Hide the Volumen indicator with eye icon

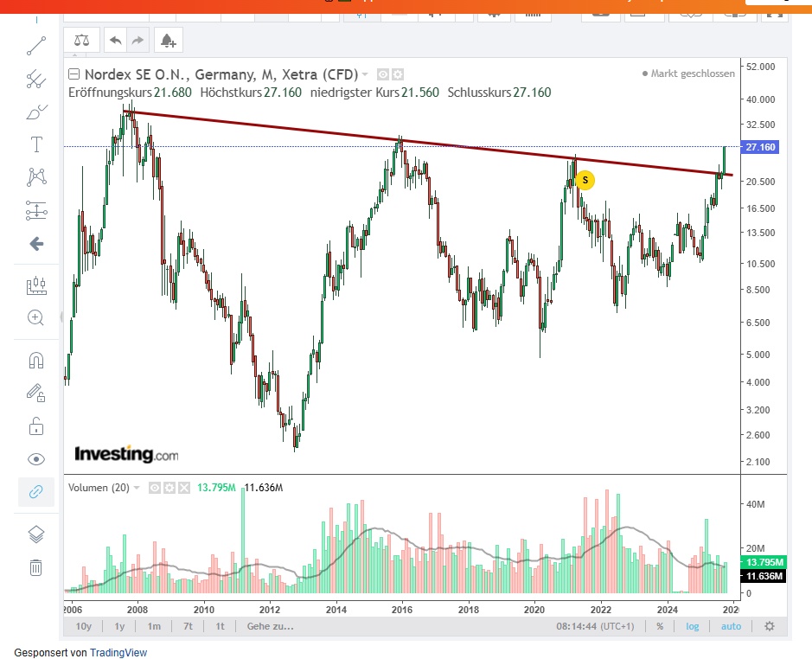tap(154, 488)
